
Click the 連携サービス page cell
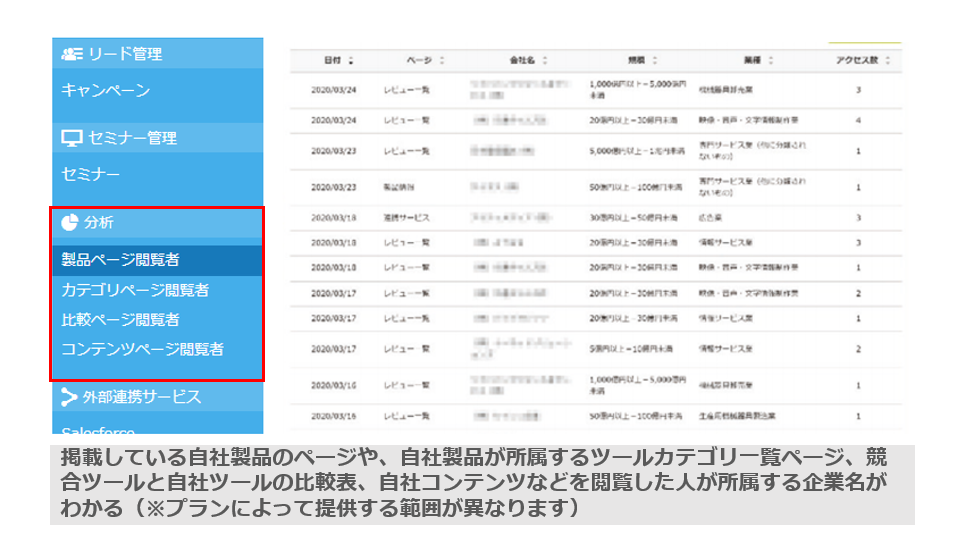[x=406, y=218]
